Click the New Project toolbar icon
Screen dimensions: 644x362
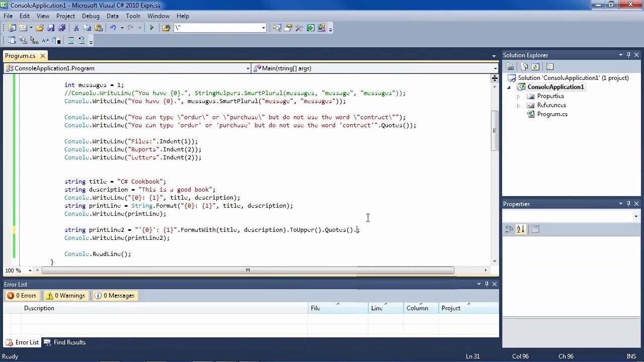tap(12, 28)
